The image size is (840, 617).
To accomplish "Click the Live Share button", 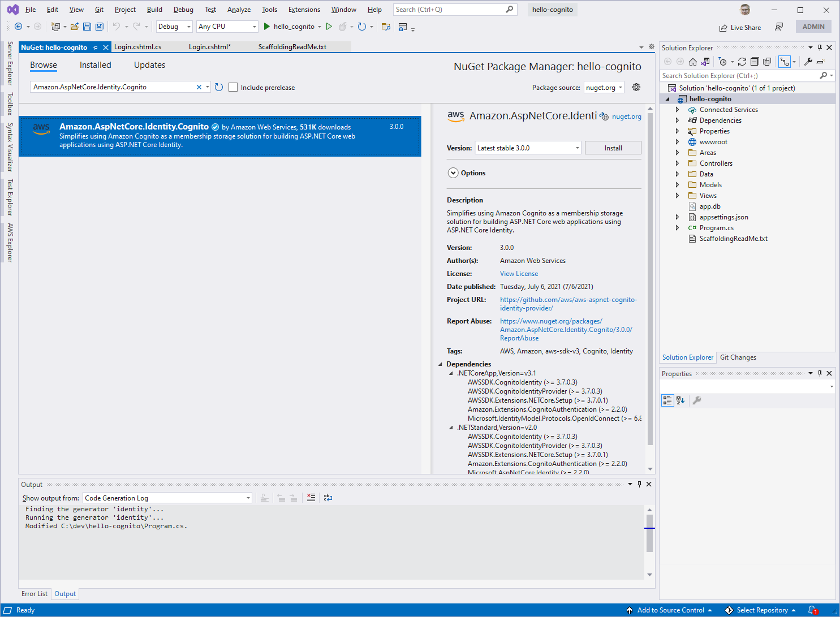I will pos(740,27).
